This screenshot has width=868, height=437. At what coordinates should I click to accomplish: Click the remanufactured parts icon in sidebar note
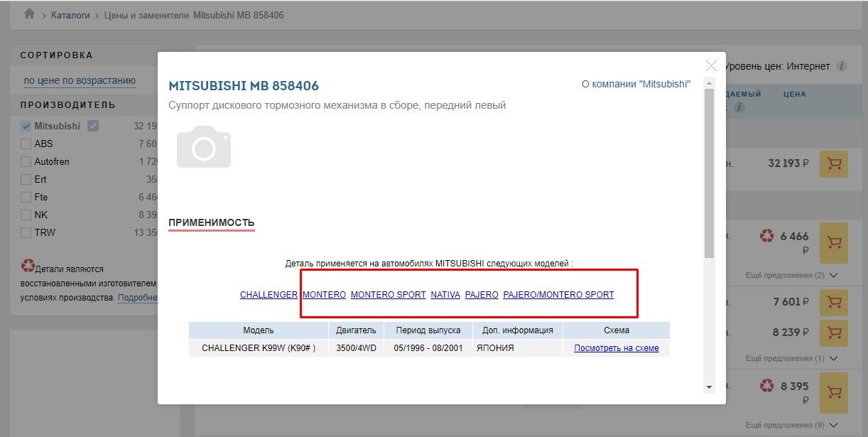(x=28, y=266)
